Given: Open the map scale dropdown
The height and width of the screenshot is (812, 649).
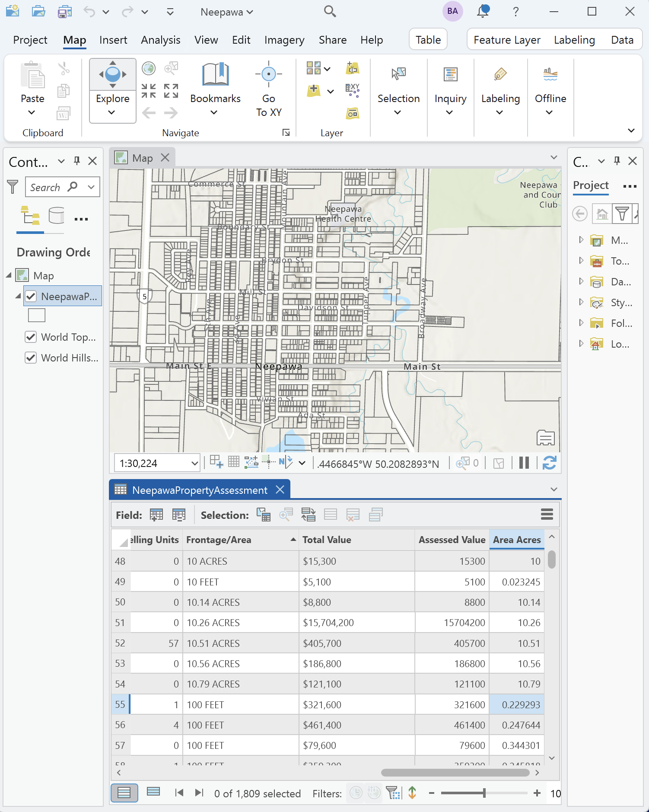Looking at the screenshot, I should point(194,464).
